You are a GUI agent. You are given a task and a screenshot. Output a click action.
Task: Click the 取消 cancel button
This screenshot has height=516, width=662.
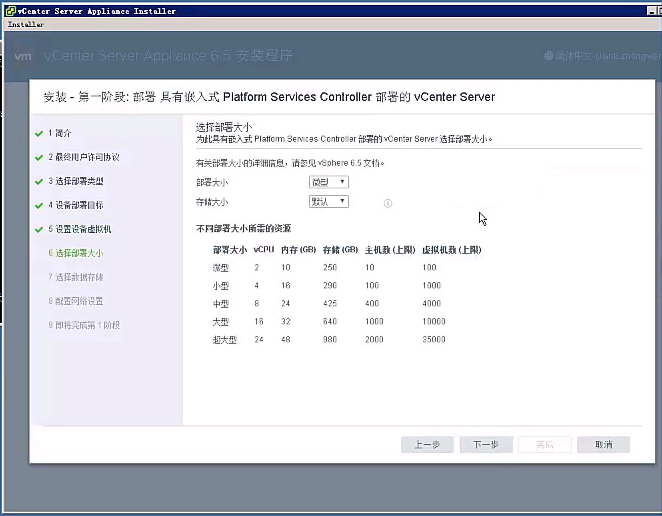[603, 444]
